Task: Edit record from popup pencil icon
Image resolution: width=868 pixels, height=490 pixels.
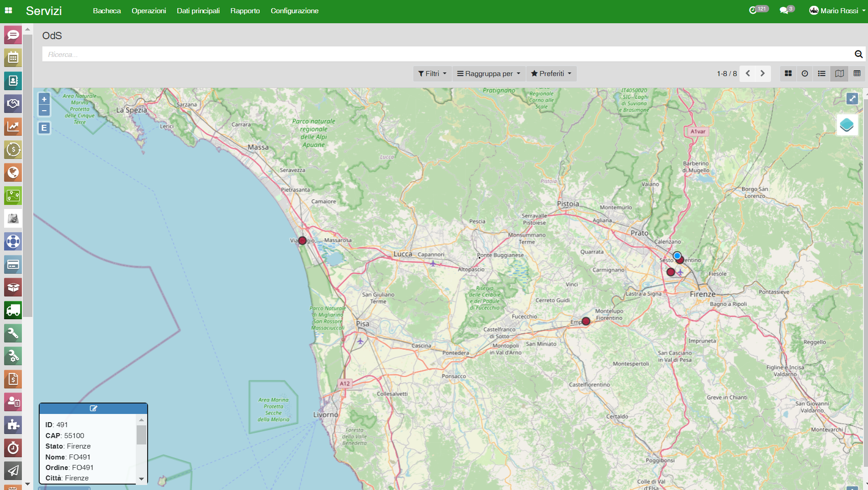Action: click(93, 408)
